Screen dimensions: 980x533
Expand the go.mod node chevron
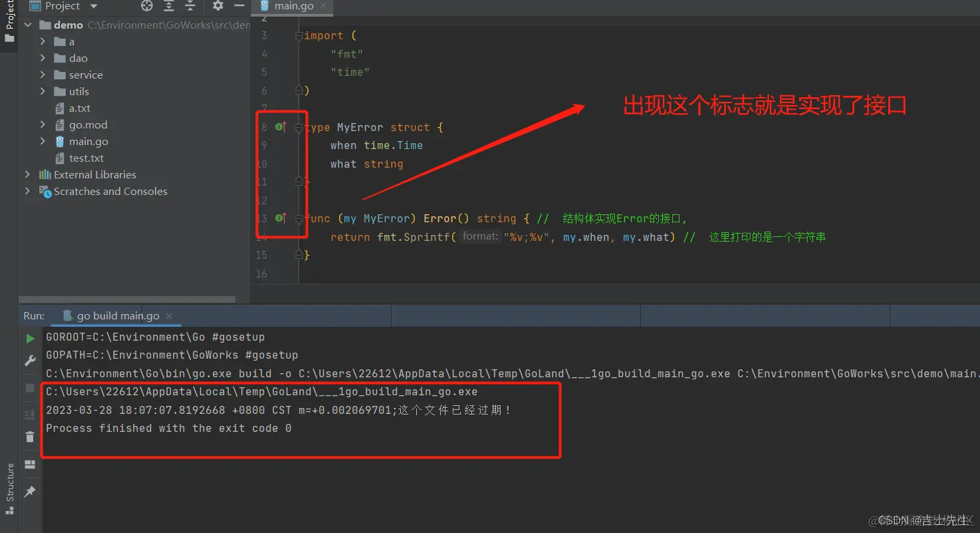43,124
